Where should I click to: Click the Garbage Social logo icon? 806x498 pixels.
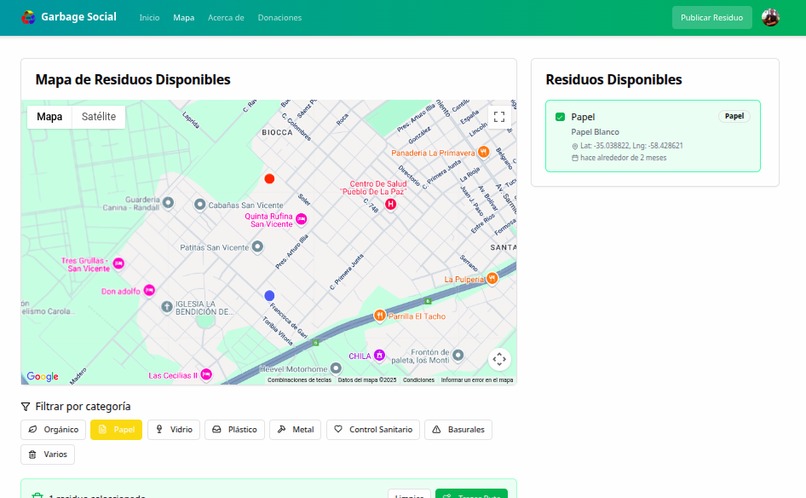[28, 17]
